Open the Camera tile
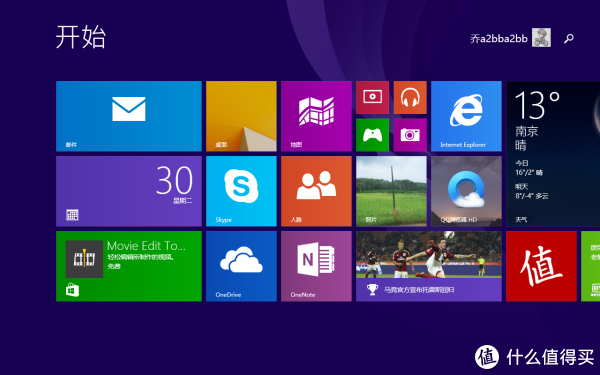 pos(410,135)
